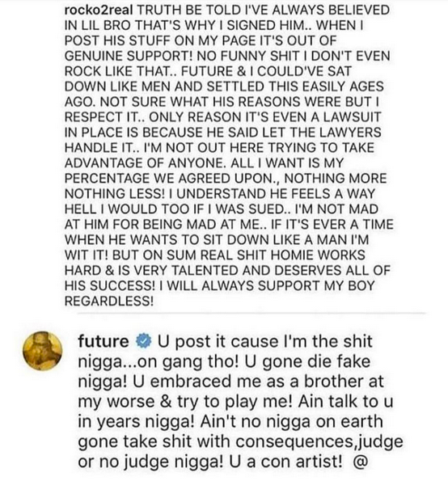Viewport: 448px width, 481px height.
Task: Click 'ADVANTAGE OF ANYONE' in the caption
Action: 144,163
